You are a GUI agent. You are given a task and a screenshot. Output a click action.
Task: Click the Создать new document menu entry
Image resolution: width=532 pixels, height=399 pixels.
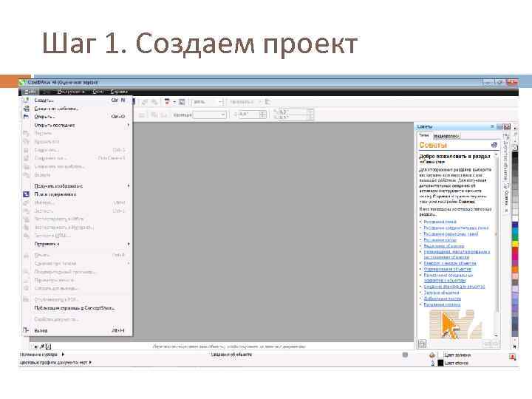point(78,100)
